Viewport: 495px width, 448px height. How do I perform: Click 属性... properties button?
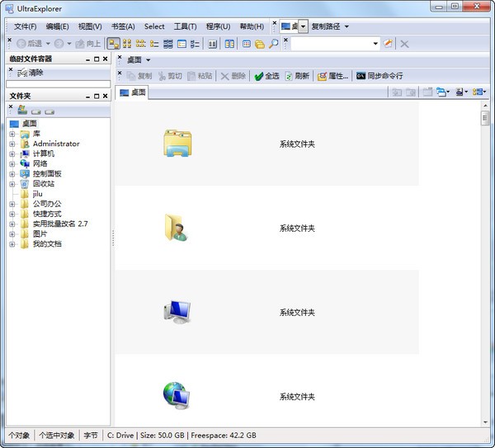(332, 76)
